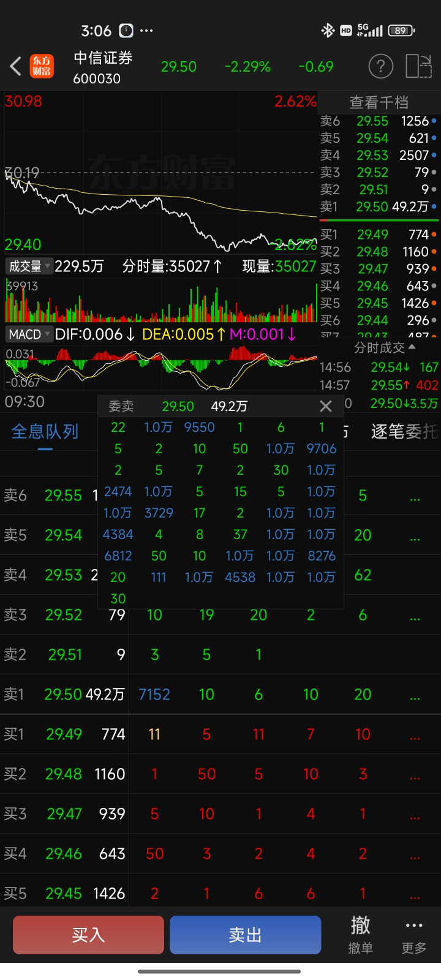441x980 pixels.
Task: Close the 委卖 29.50 order detail popup
Action: 326,406
